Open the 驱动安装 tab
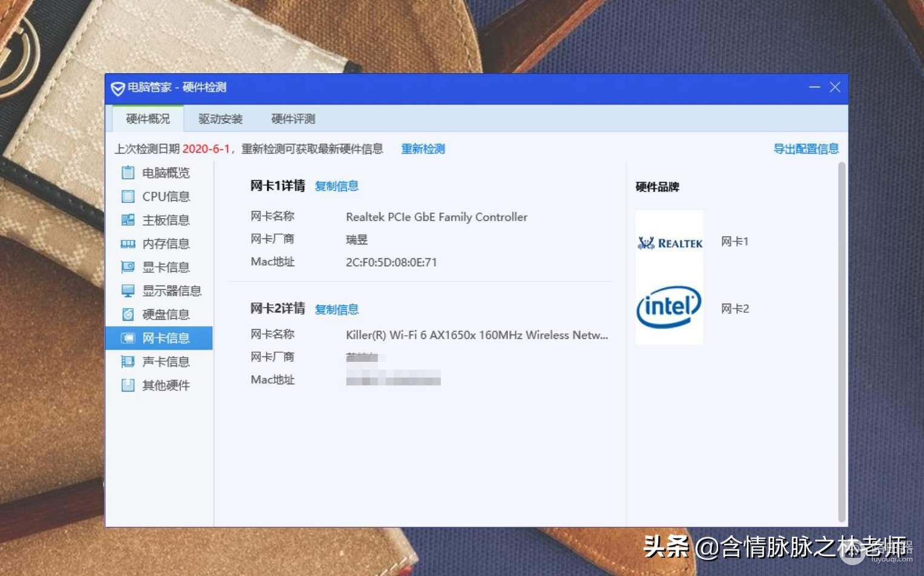 220,119
